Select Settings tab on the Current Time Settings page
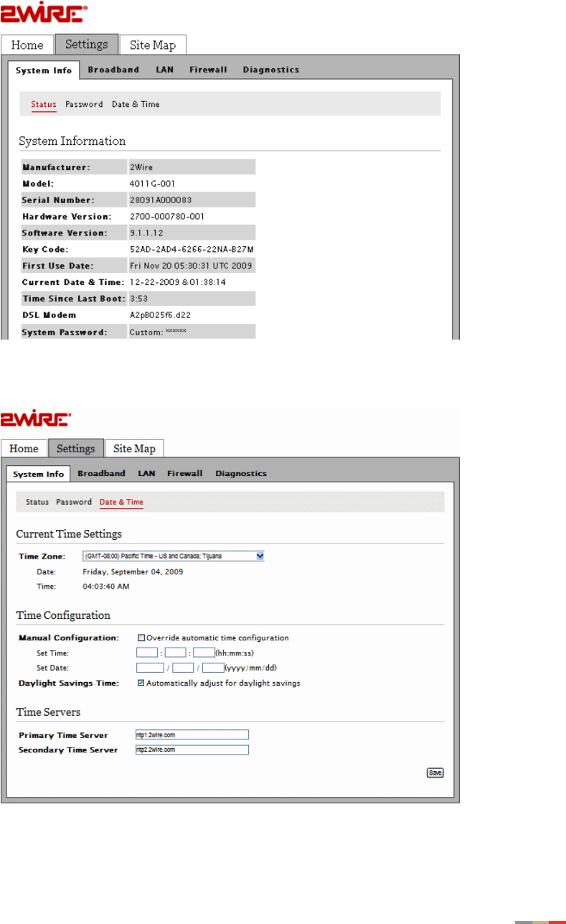Viewport: 566px width, 924px height. click(75, 449)
